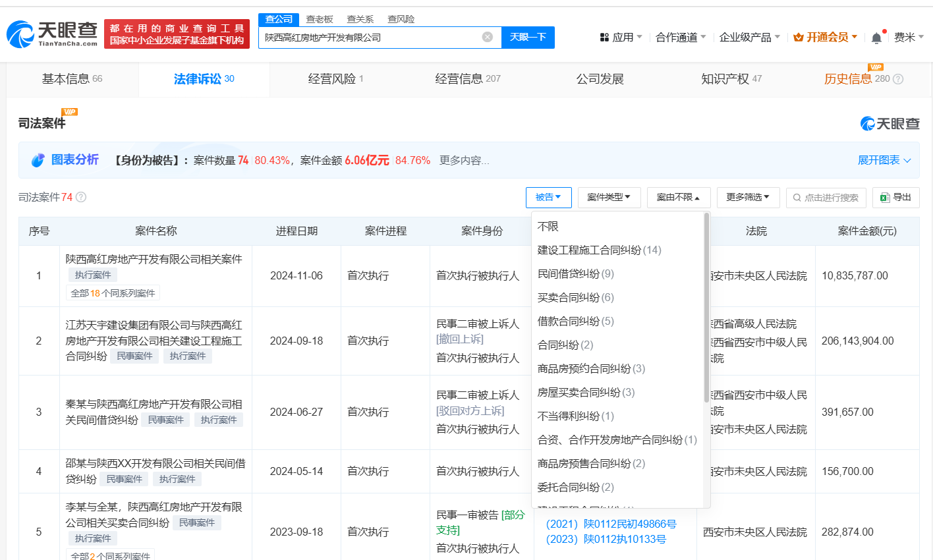This screenshot has height=560, width=933.
Task: Select 建设工程施工合同纠纷(14) option
Action: [x=599, y=250]
